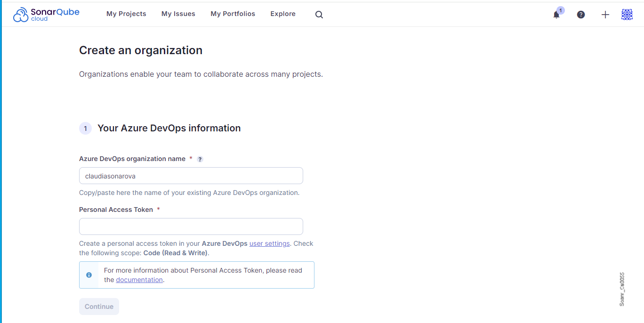Focus the Personal Access Token input field
The image size is (644, 323).
(x=191, y=226)
